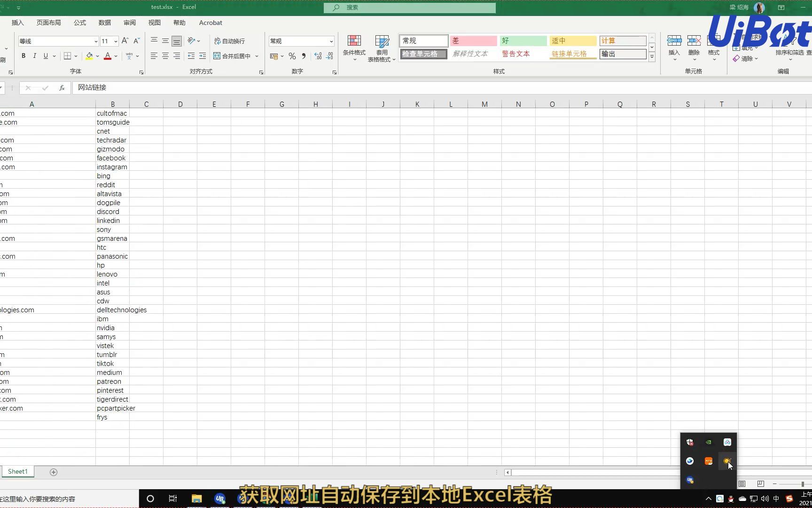
Task: Toggle underline formatting
Action: pos(46,56)
